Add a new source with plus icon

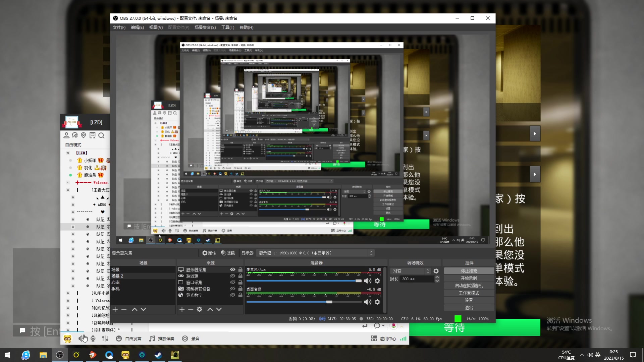(182, 309)
